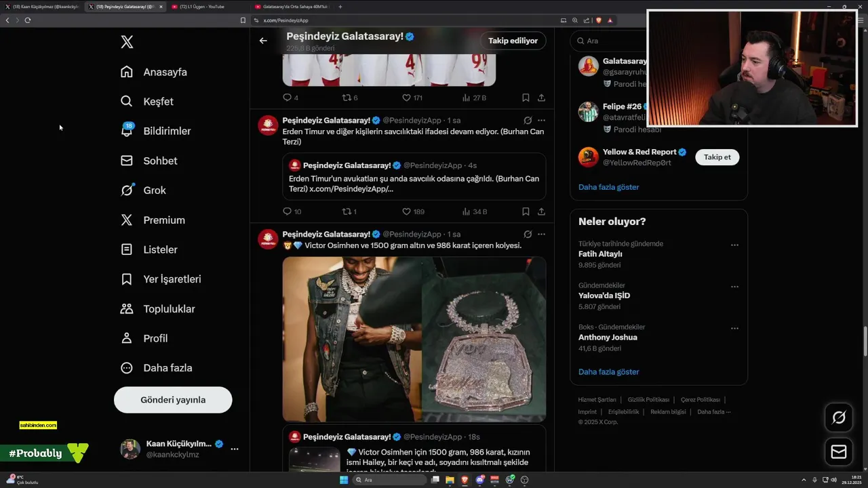Reload the page in the browser

tap(28, 20)
